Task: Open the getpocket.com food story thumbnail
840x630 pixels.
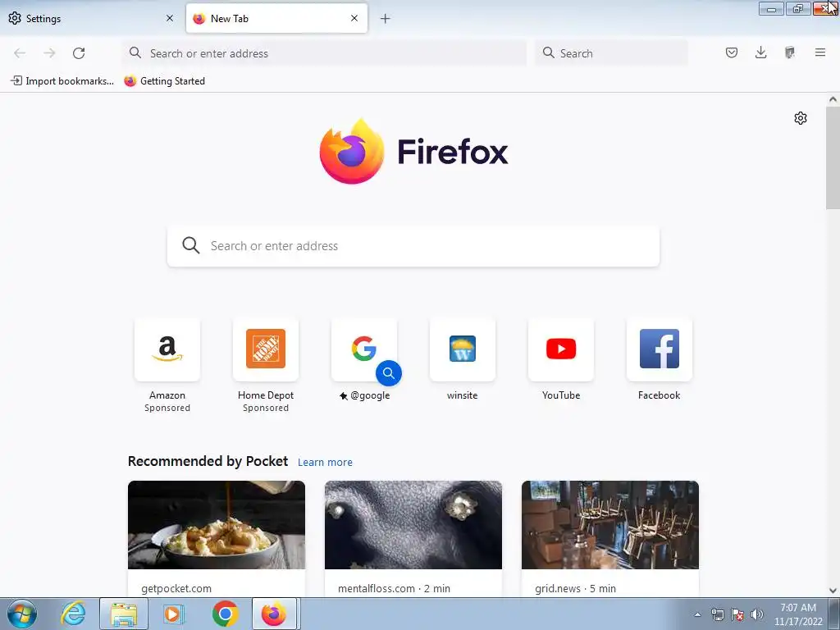Action: tap(217, 525)
